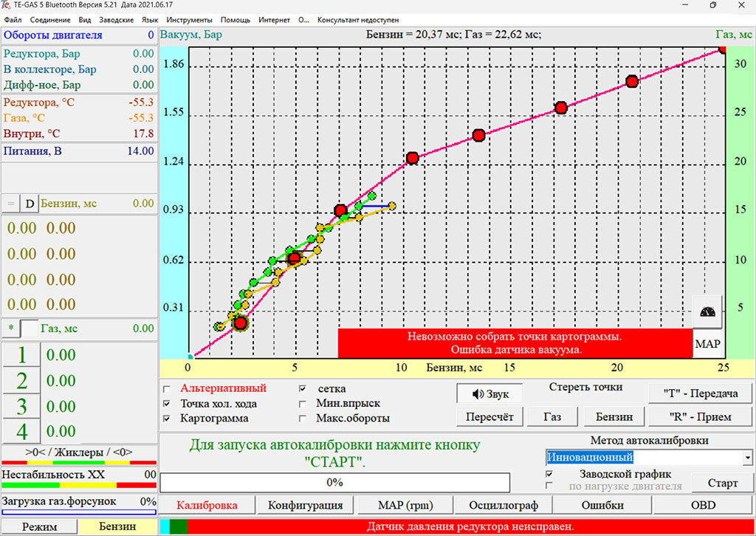This screenshot has height=536, width=756.
Task: Disable the Заводской график checkbox
Action: tap(549, 474)
